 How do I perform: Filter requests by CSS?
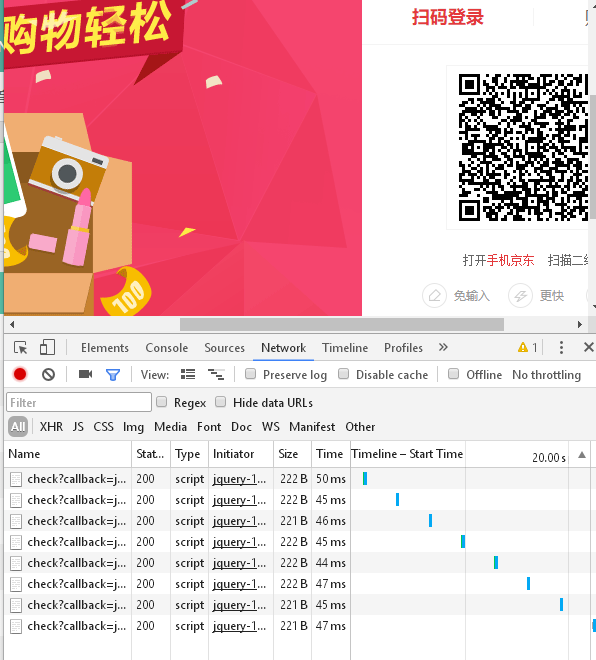104,427
